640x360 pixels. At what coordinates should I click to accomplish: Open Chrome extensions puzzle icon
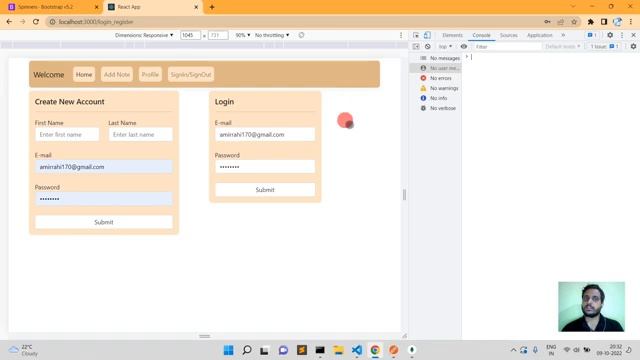[x=591, y=22]
